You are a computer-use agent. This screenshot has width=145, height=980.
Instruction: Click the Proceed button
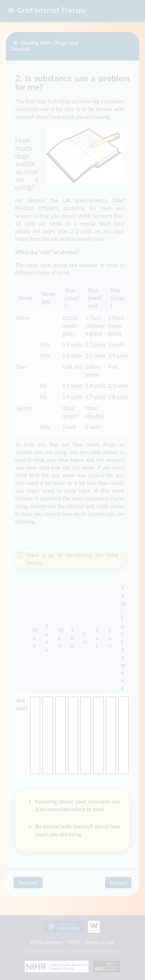coord(118,883)
